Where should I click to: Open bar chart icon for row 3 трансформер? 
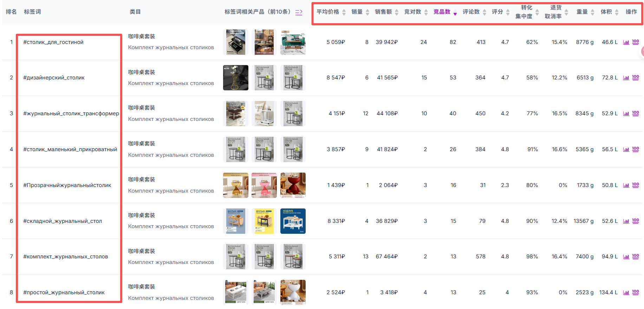tap(626, 114)
